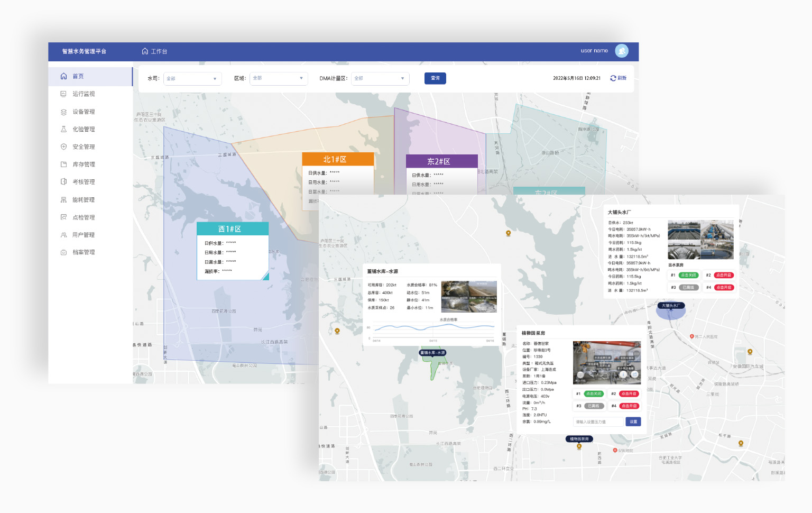
Task: Open 安全管理 shield icon in sidebar
Action: pos(63,147)
